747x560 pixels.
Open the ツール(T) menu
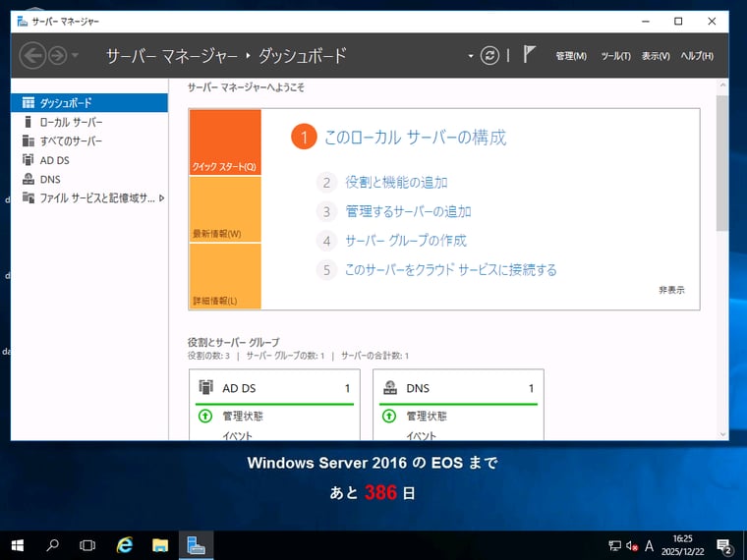615,56
